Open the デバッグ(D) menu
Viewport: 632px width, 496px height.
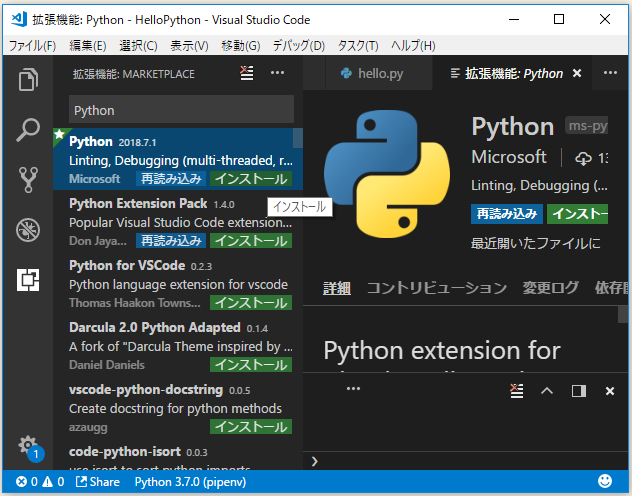pos(299,46)
